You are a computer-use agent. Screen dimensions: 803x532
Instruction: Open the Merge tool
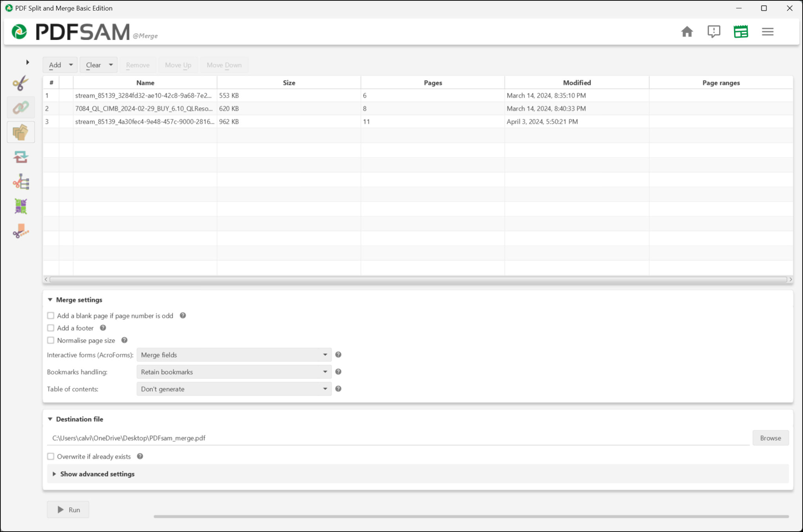pos(21,107)
